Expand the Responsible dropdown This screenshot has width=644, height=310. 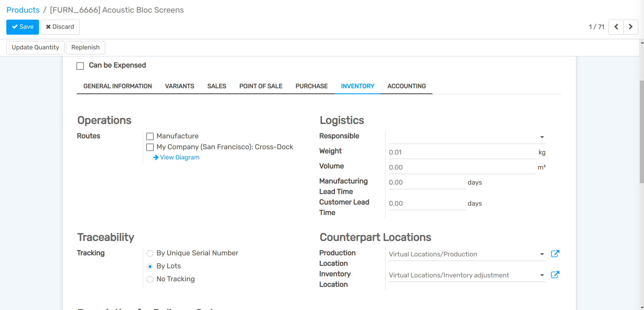tap(542, 137)
